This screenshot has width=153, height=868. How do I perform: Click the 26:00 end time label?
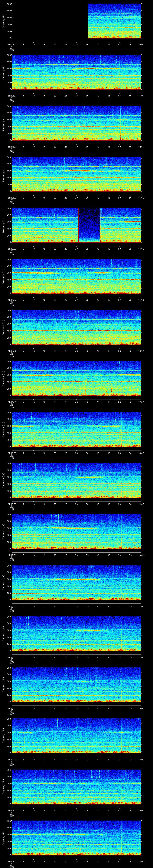pyautogui.click(x=141, y=862)
